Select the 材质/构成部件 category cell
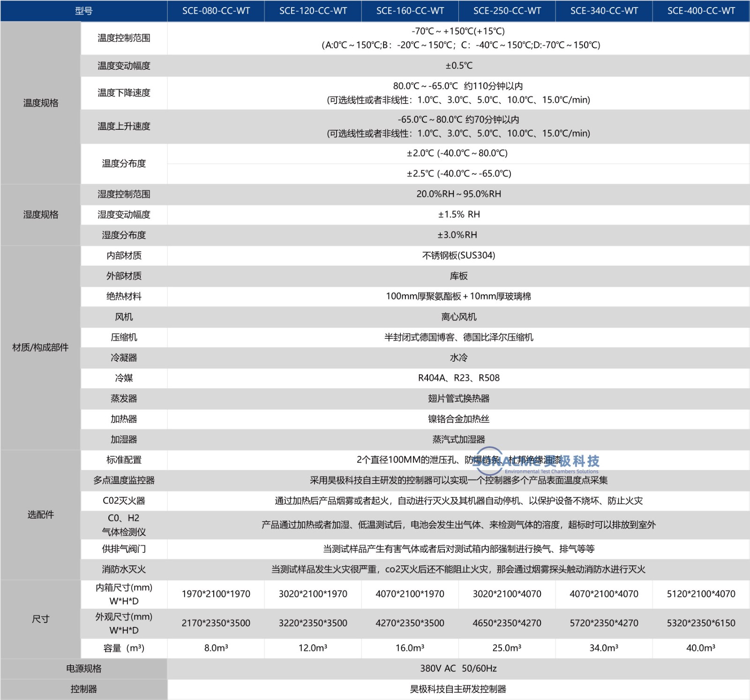750x700 pixels. [41, 347]
